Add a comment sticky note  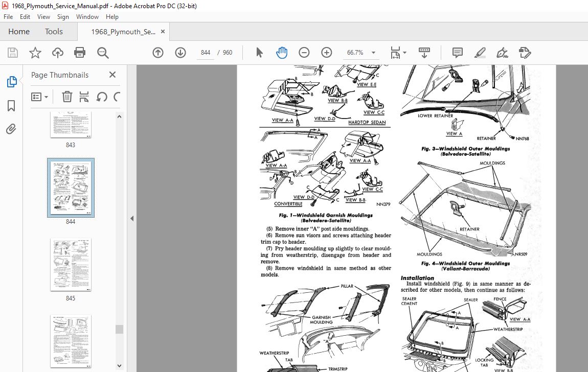[457, 53]
